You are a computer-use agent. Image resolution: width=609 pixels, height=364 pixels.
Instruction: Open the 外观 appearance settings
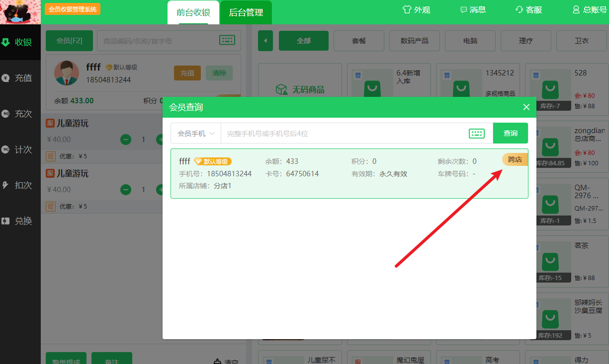[416, 9]
